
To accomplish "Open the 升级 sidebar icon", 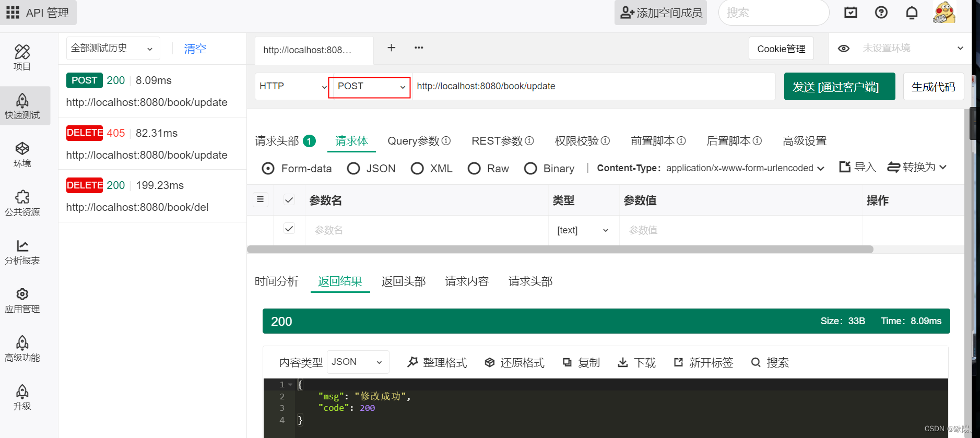I will (22, 392).
